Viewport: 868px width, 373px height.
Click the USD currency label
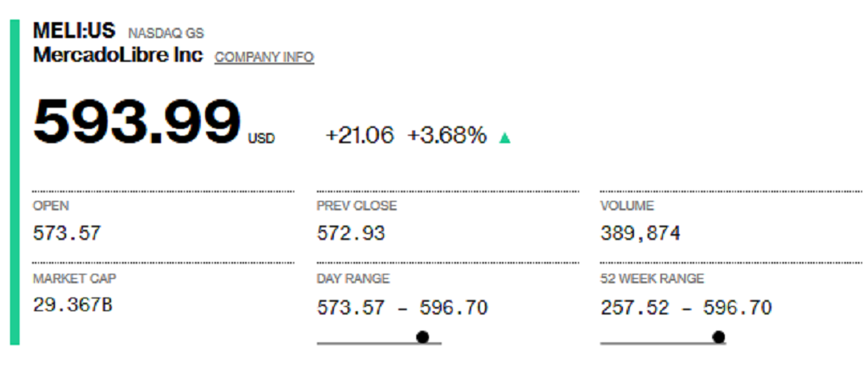(261, 138)
